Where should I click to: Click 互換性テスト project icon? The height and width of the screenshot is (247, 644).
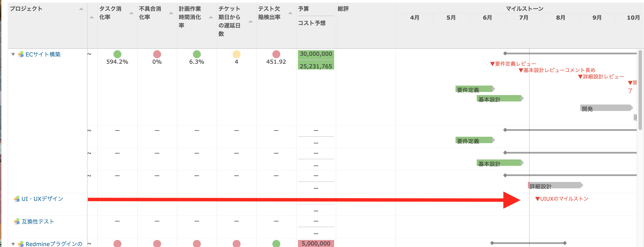(17, 221)
